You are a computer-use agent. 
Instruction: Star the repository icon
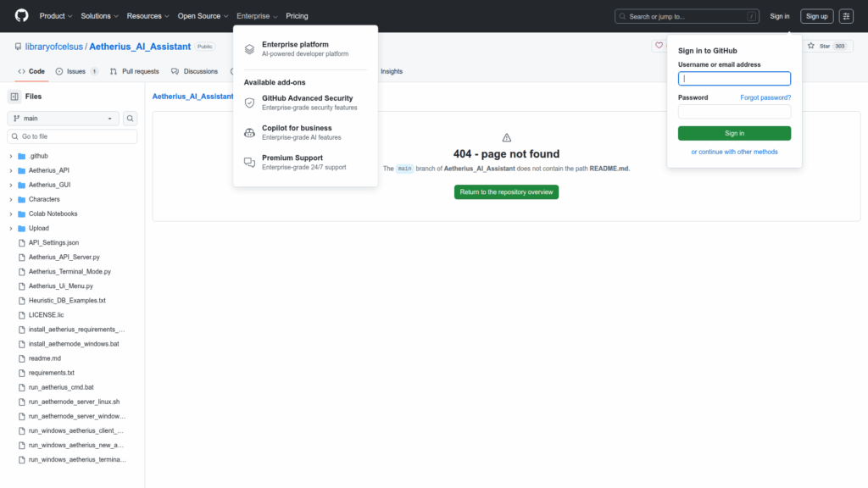(811, 46)
